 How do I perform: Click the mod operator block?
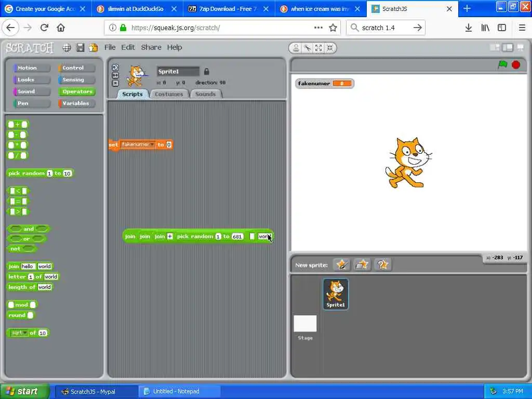click(22, 304)
